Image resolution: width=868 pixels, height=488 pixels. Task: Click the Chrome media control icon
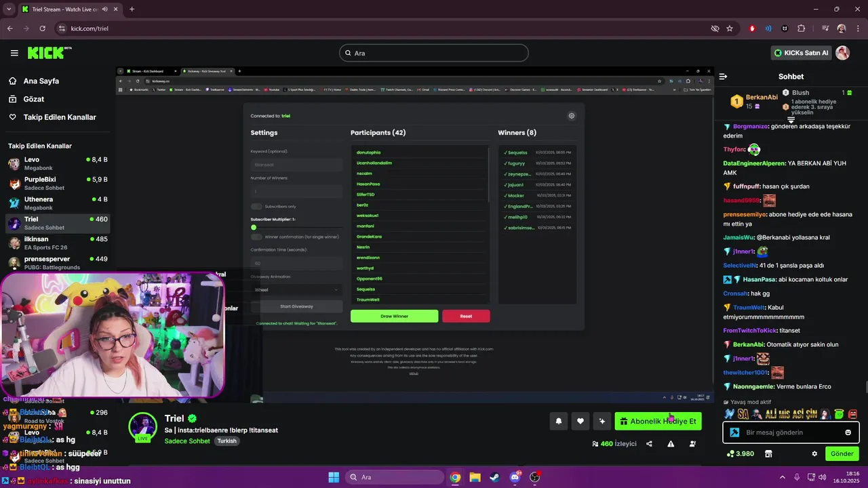tap(825, 28)
